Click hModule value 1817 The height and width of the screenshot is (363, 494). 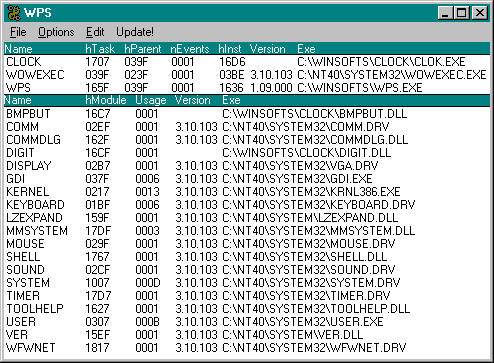pyautogui.click(x=97, y=348)
